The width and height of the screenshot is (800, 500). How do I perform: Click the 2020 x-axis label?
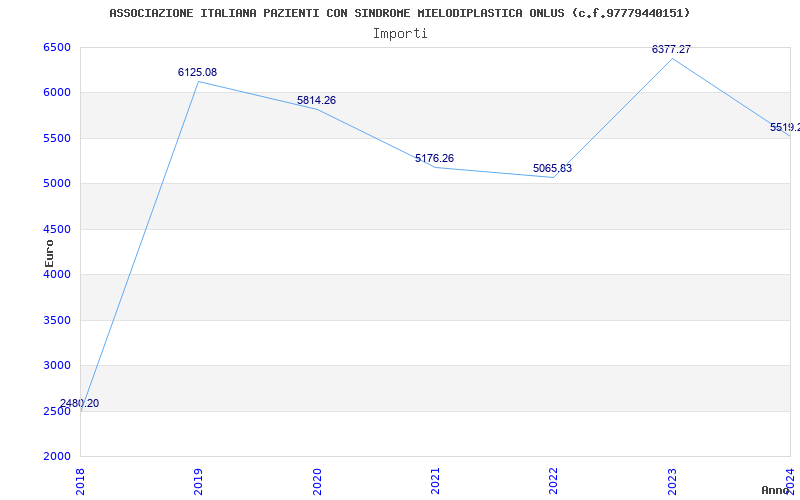coord(317,482)
